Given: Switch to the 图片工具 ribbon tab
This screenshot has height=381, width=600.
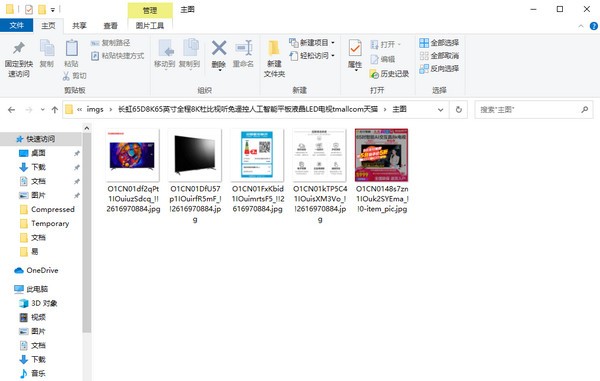Looking at the screenshot, I should [x=150, y=26].
